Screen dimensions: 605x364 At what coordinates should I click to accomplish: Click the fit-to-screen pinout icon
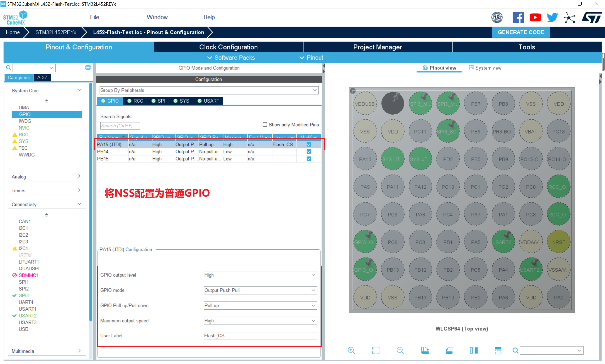[x=376, y=350]
